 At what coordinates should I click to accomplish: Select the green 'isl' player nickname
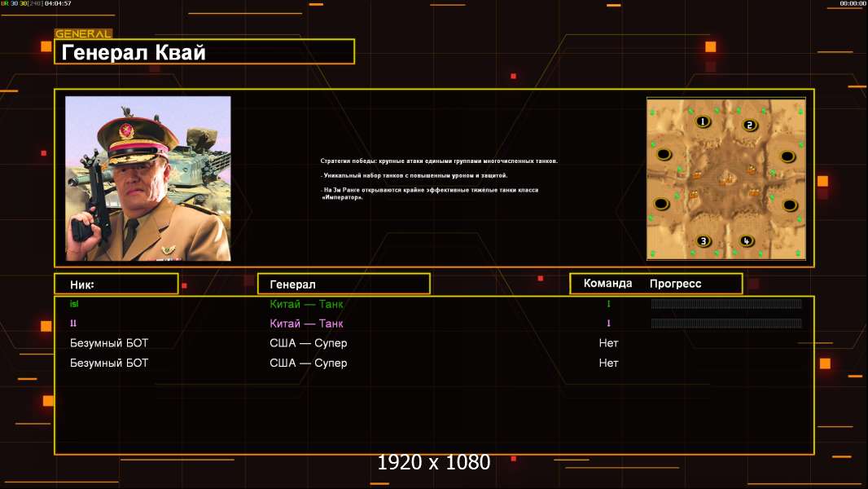coord(74,303)
